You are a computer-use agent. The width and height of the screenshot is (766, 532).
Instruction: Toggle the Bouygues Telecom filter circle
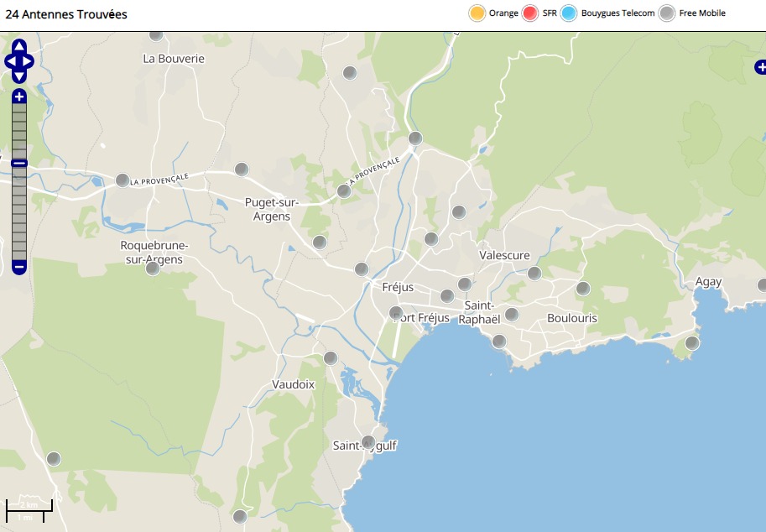[569, 13]
